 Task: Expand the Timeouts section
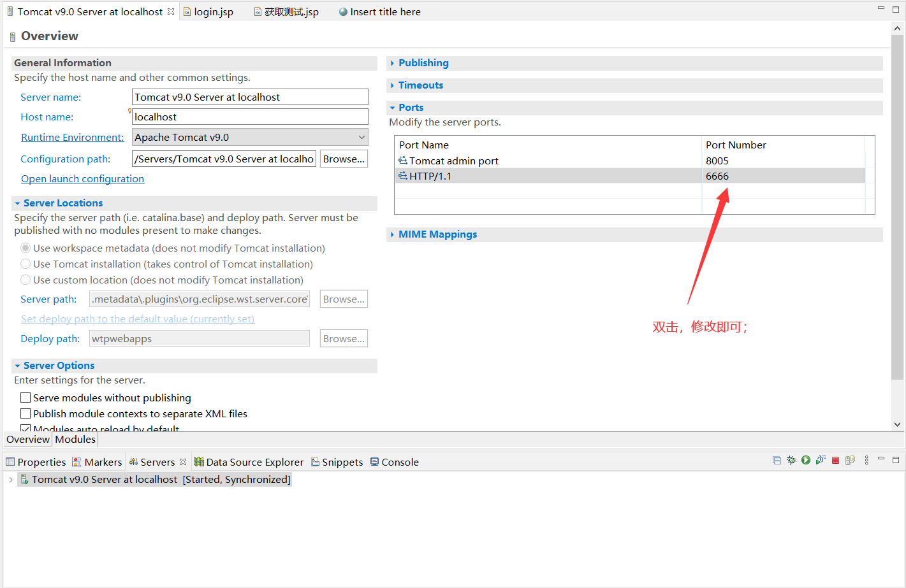pyautogui.click(x=392, y=85)
